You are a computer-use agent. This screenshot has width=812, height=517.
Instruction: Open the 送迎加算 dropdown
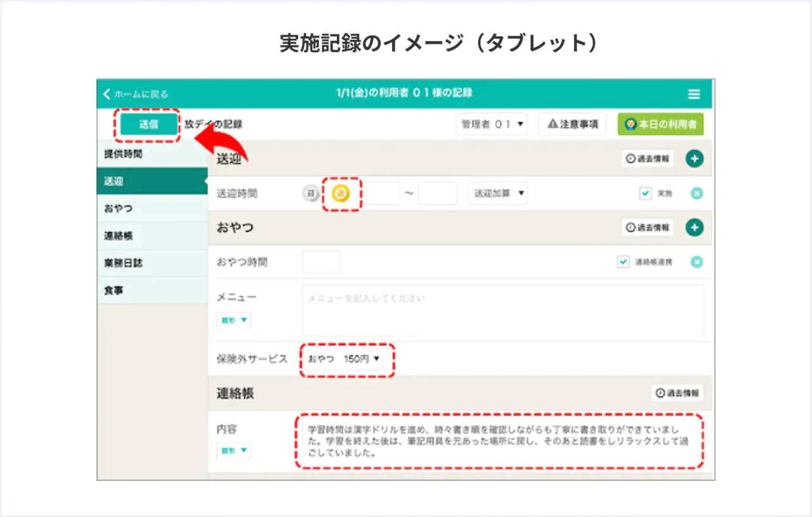pyautogui.click(x=498, y=193)
